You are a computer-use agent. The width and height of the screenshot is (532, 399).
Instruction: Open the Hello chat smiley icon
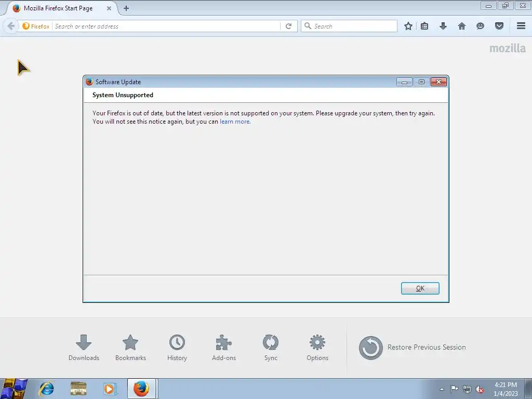tap(480, 26)
